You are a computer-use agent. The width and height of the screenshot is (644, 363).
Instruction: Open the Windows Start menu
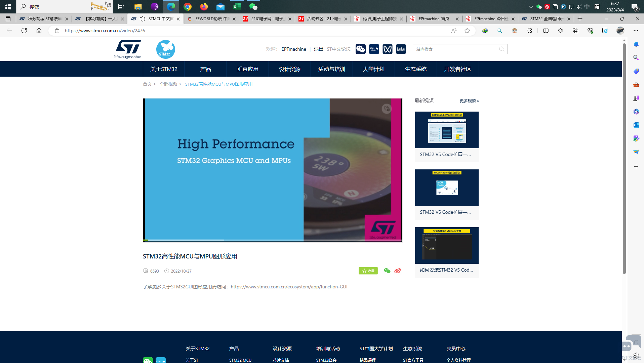pyautogui.click(x=8, y=6)
